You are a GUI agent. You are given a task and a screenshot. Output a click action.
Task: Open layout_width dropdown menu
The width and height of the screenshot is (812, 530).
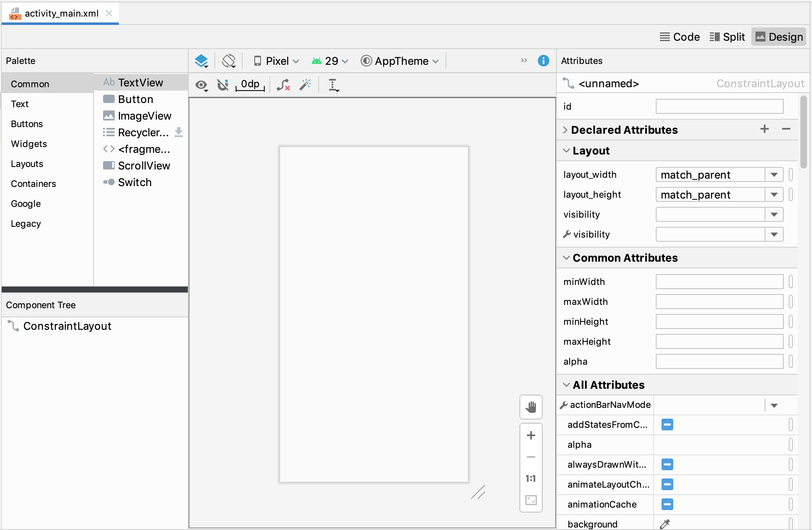point(775,174)
